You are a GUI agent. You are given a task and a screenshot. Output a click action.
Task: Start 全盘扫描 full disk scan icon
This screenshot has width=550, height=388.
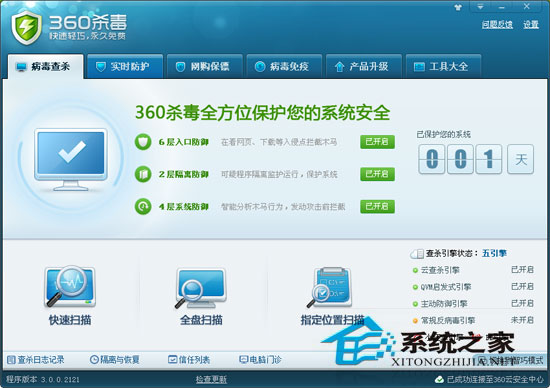(201, 288)
